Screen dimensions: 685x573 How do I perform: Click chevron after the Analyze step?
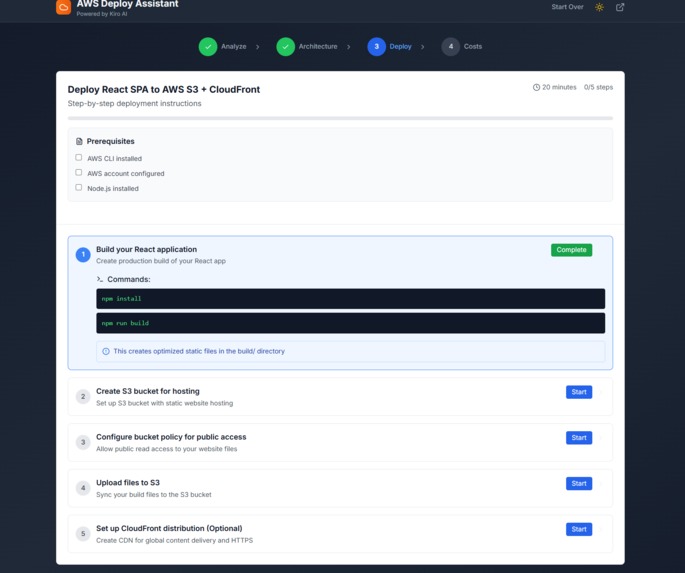[258, 47]
